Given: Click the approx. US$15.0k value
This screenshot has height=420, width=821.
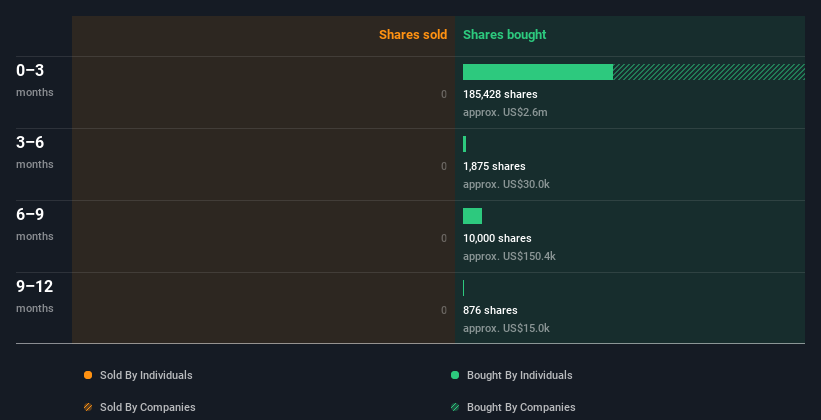Looking at the screenshot, I should coord(506,328).
